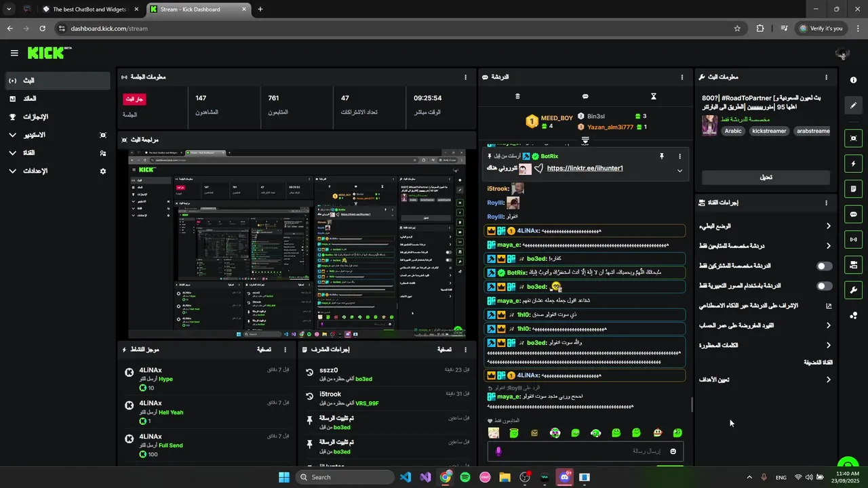The height and width of the screenshot is (488, 868).
Task: Select البث in the sidebar
Action: [58, 81]
